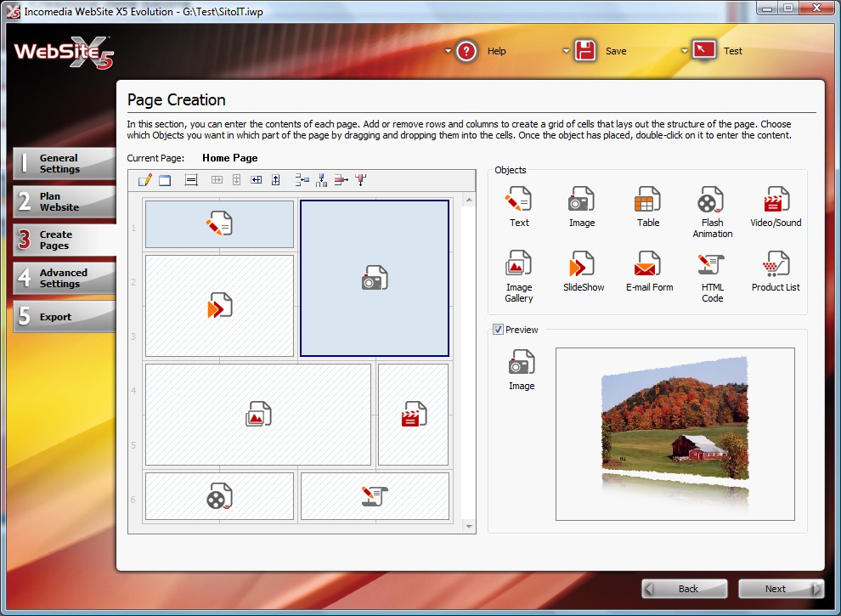Click the Save floppy disk icon
Image resolution: width=841 pixels, height=616 pixels.
coord(585,51)
